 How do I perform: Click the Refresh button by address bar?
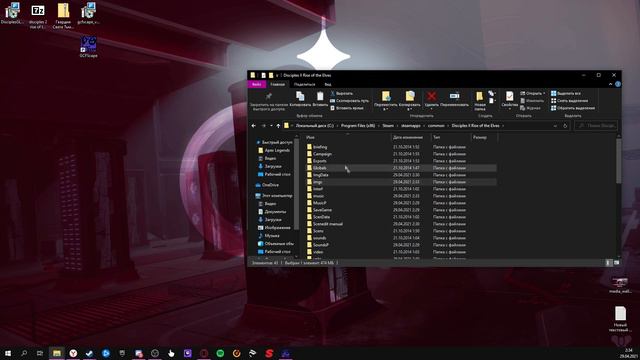(x=565, y=126)
